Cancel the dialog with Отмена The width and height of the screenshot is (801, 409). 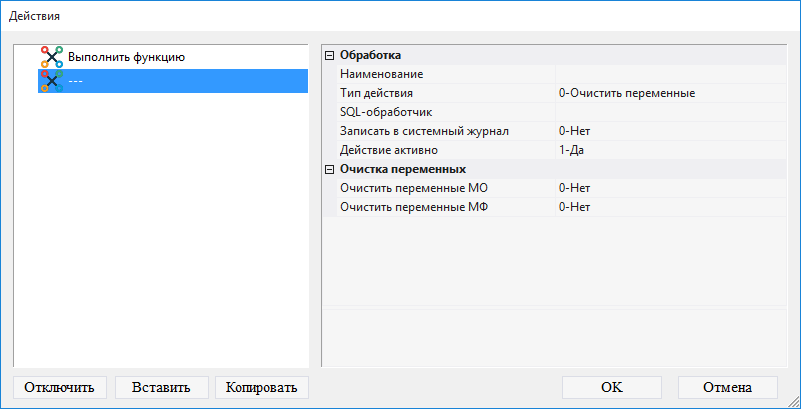point(727,387)
